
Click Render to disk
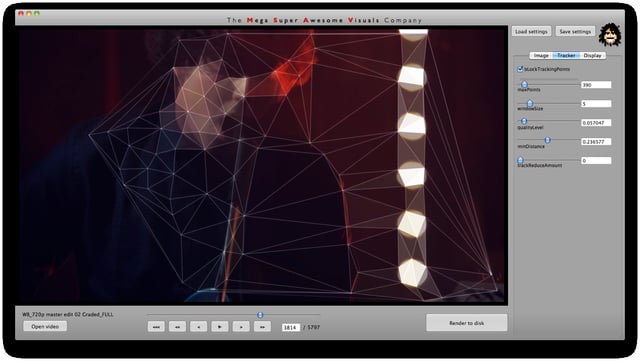[x=467, y=323]
